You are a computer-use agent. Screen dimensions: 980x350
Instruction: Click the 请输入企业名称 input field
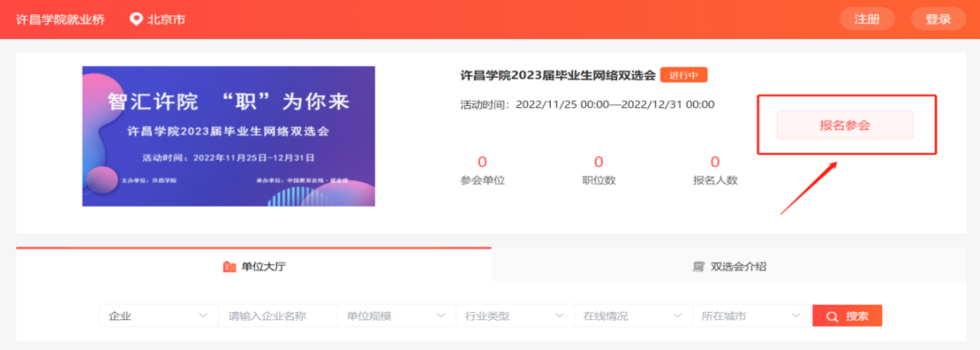coord(278,316)
